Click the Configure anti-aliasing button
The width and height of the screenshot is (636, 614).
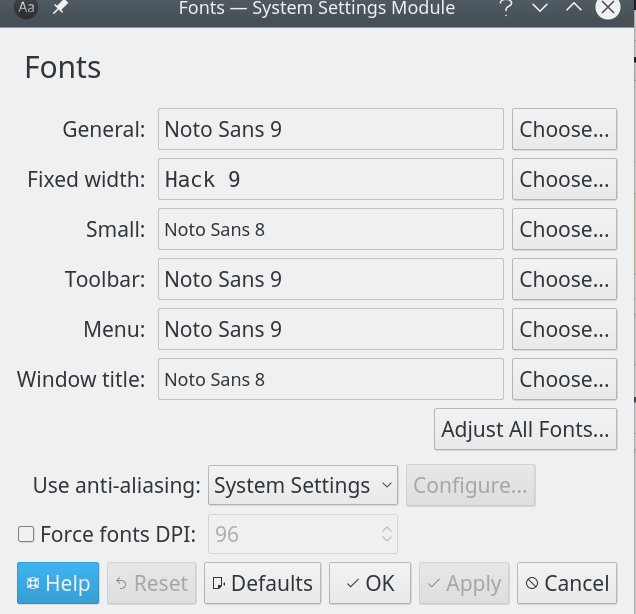coord(471,485)
